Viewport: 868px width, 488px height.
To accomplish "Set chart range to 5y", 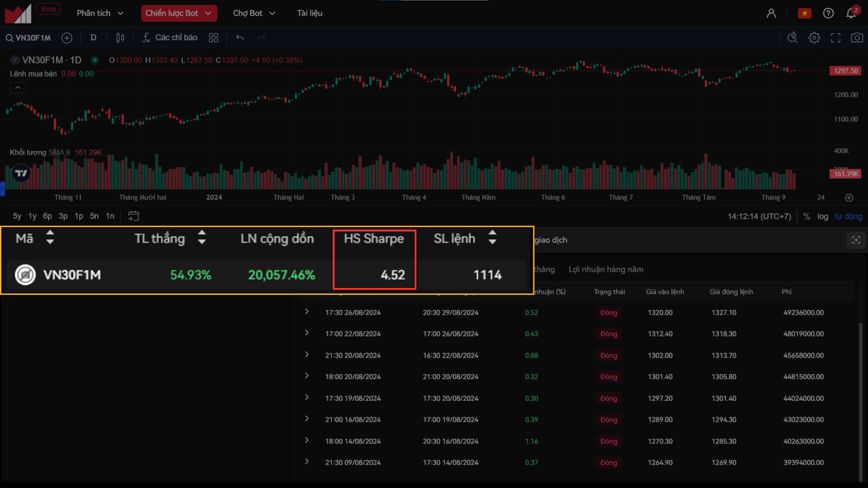I will point(17,216).
